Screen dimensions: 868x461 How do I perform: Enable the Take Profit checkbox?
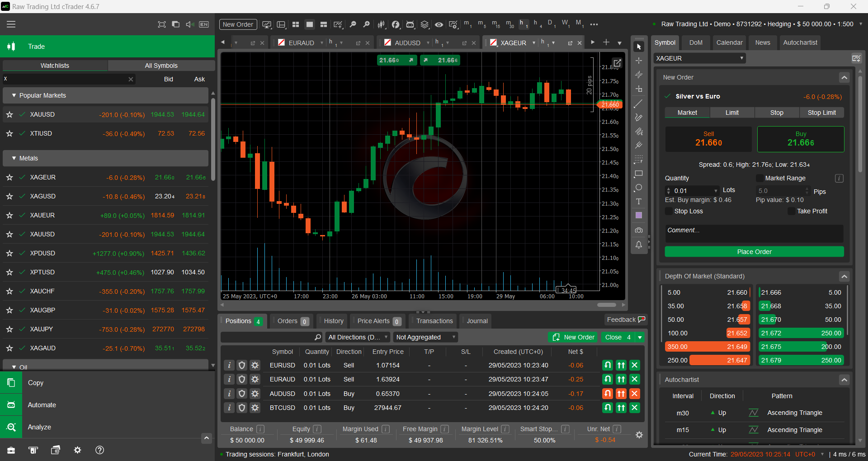(791, 211)
